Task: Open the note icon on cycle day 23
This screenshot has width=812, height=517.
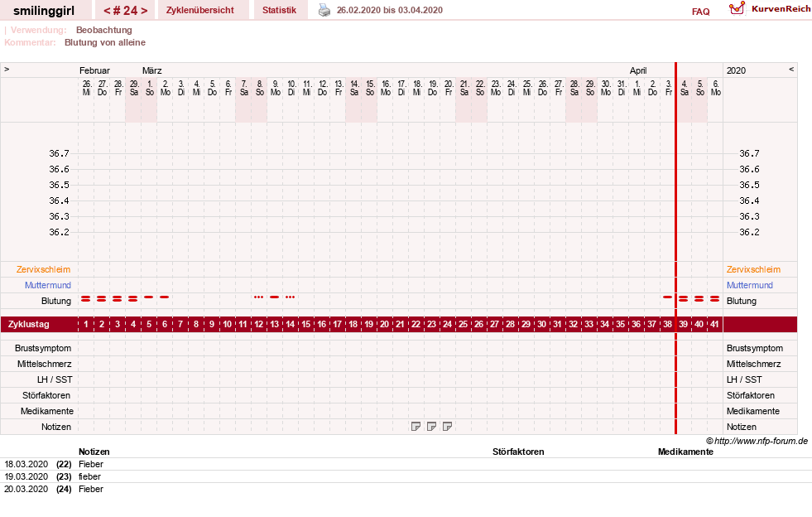Action: pos(431,426)
